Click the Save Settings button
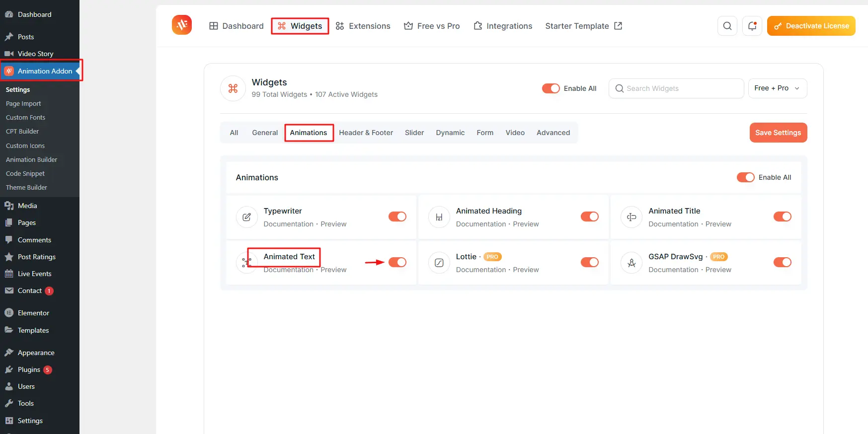Viewport: 868px width, 434px height. pos(778,133)
